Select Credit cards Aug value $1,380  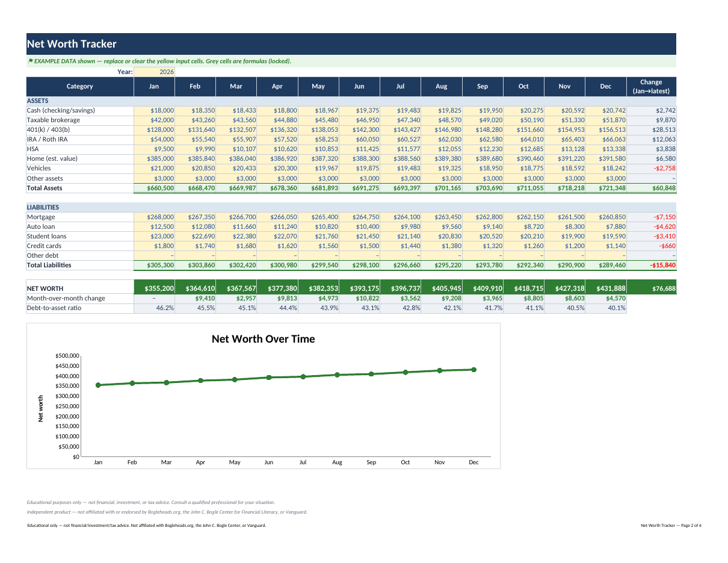point(441,246)
